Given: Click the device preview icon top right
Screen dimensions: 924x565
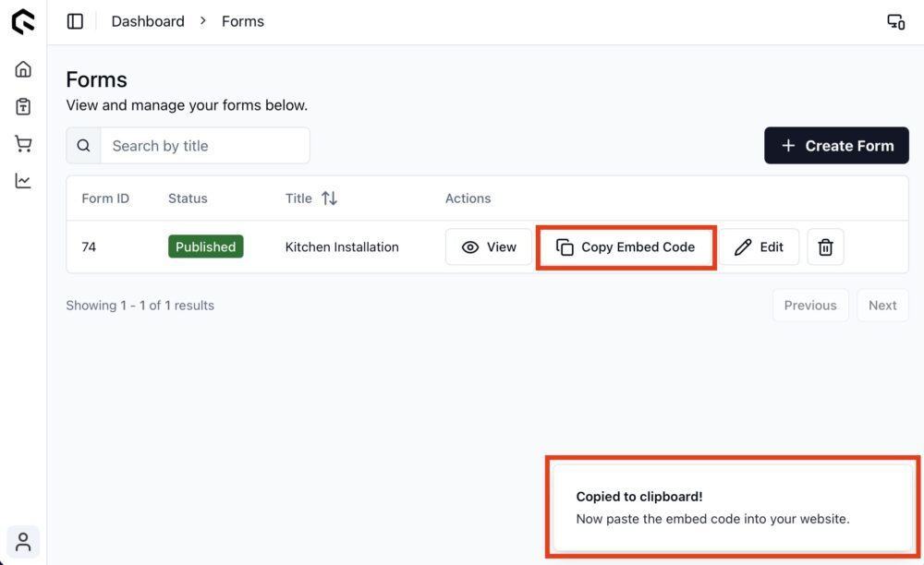Looking at the screenshot, I should coord(895,22).
